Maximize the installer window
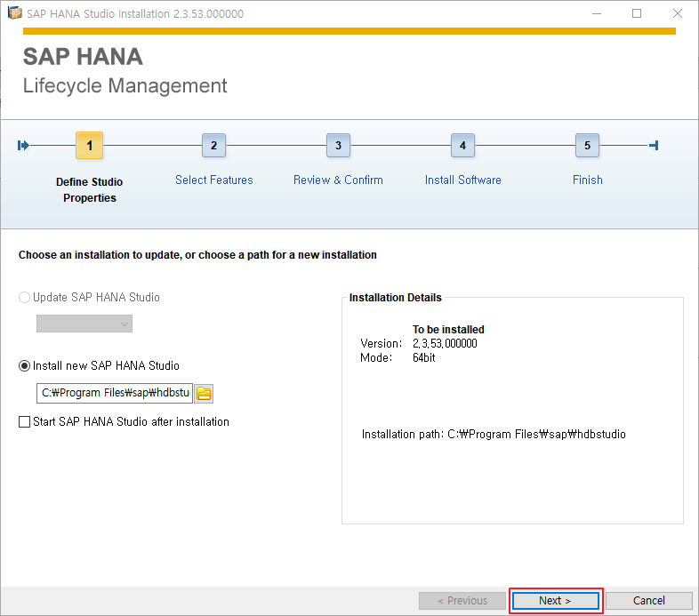Image resolution: width=699 pixels, height=616 pixels. pos(637,14)
